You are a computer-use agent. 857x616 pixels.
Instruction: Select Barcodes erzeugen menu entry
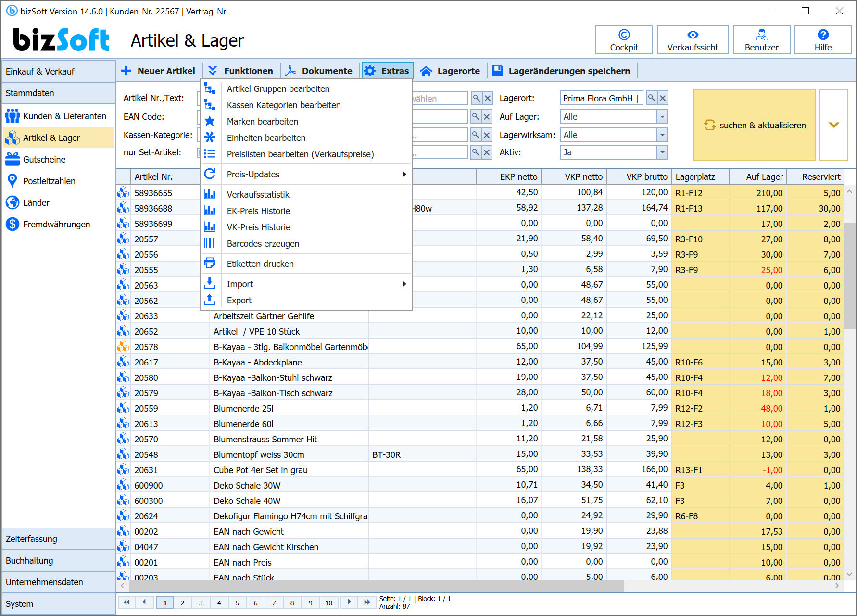click(x=263, y=243)
